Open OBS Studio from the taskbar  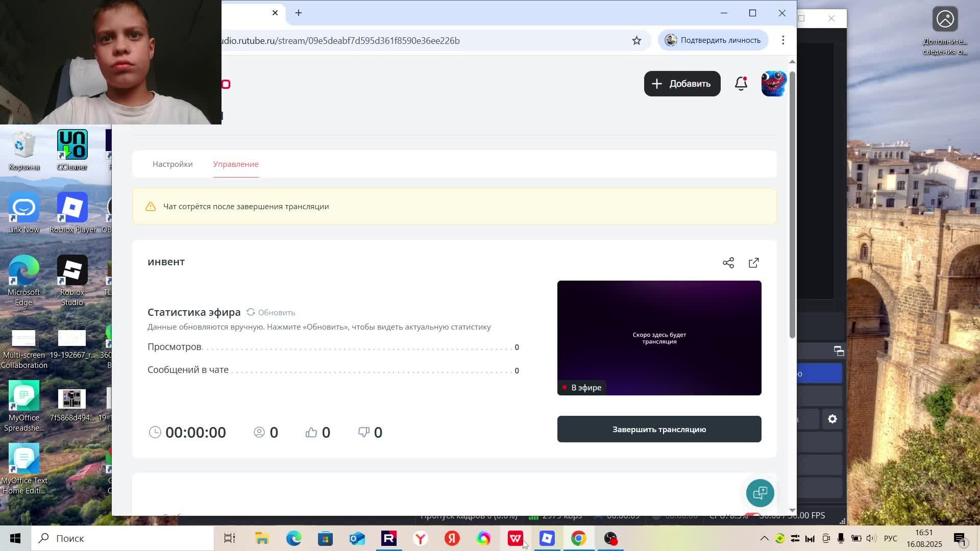tap(610, 538)
